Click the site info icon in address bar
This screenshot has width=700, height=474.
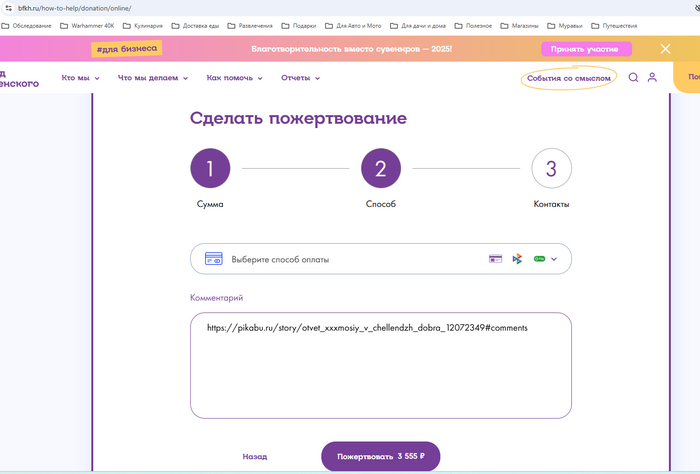[x=9, y=7]
